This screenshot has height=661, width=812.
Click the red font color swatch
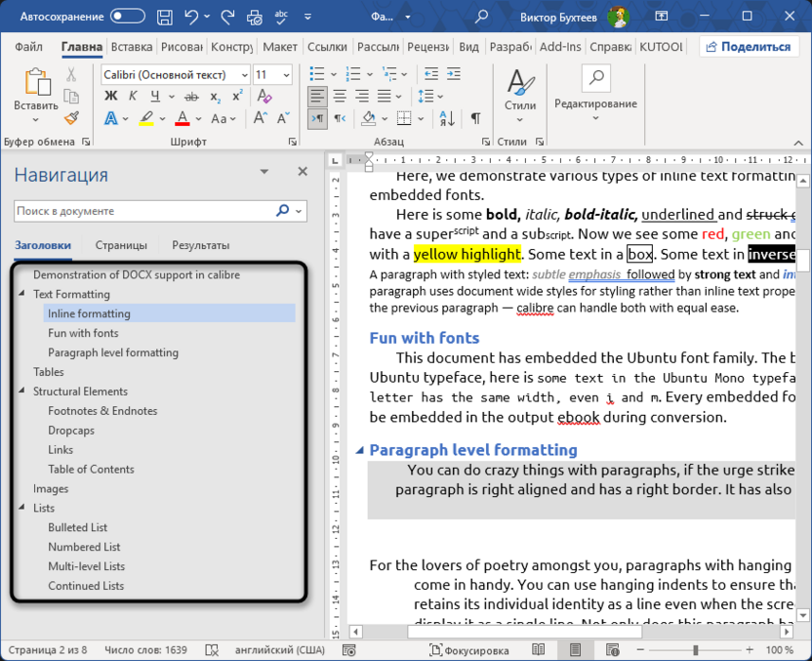pos(182,118)
